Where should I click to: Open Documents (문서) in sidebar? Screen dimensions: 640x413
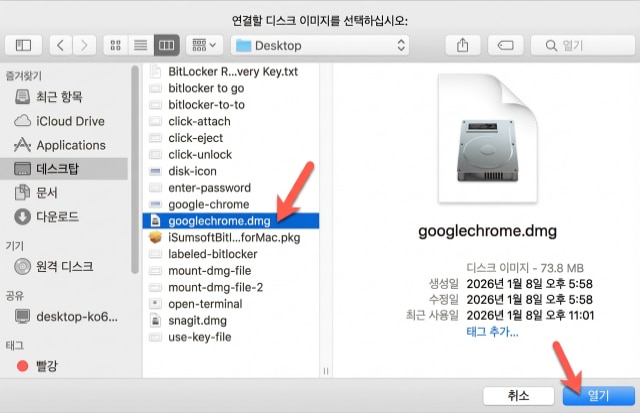pyautogui.click(x=64, y=193)
